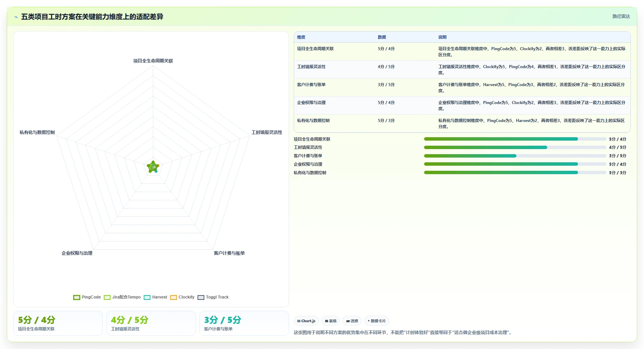Toggle Harvest legend series
This screenshot has height=349, width=644.
155,297
